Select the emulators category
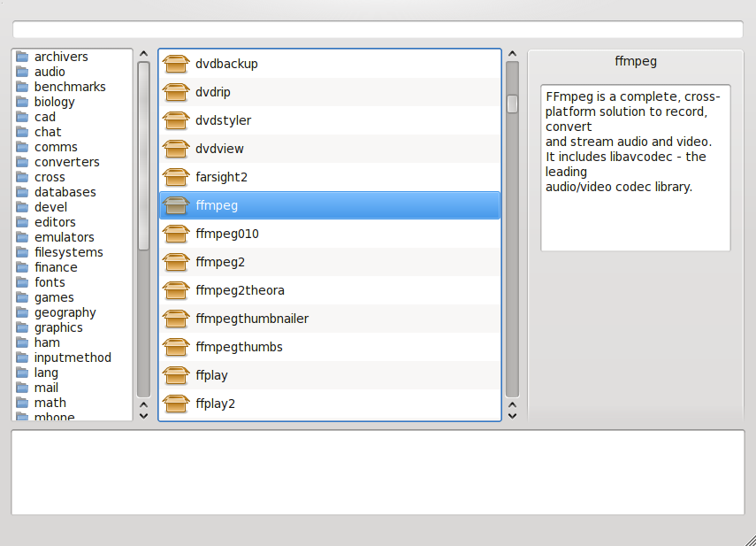 tap(65, 237)
